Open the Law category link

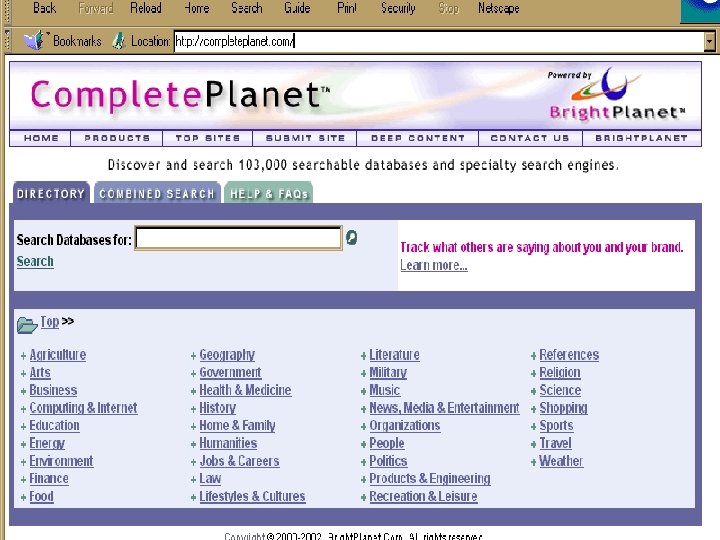(x=210, y=479)
